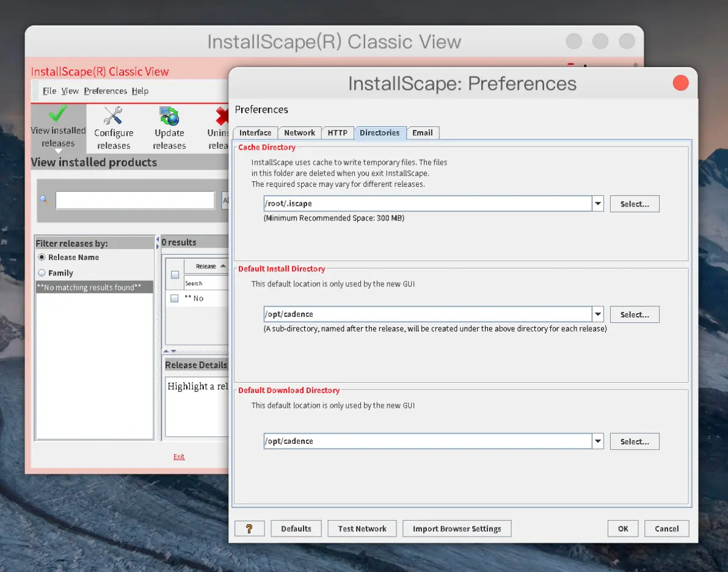
Task: Click the Update releases globe icon
Action: 169,116
